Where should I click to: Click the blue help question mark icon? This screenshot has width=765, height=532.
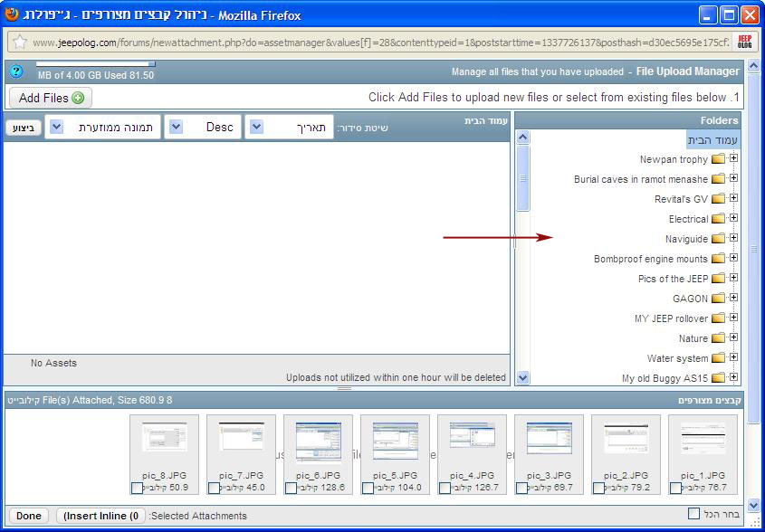click(15, 71)
